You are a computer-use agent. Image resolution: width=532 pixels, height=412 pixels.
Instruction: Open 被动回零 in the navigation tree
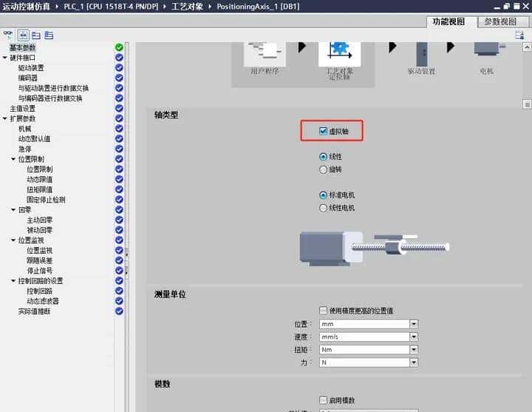tap(39, 230)
